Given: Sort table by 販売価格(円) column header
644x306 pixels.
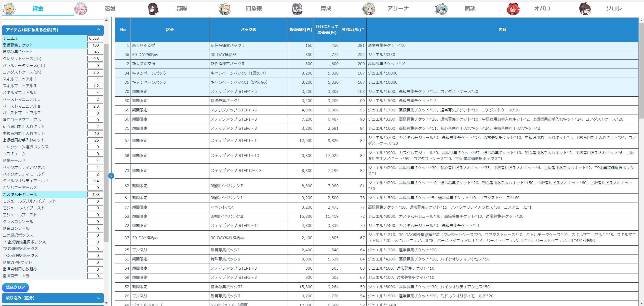Looking at the screenshot, I should (301, 30).
